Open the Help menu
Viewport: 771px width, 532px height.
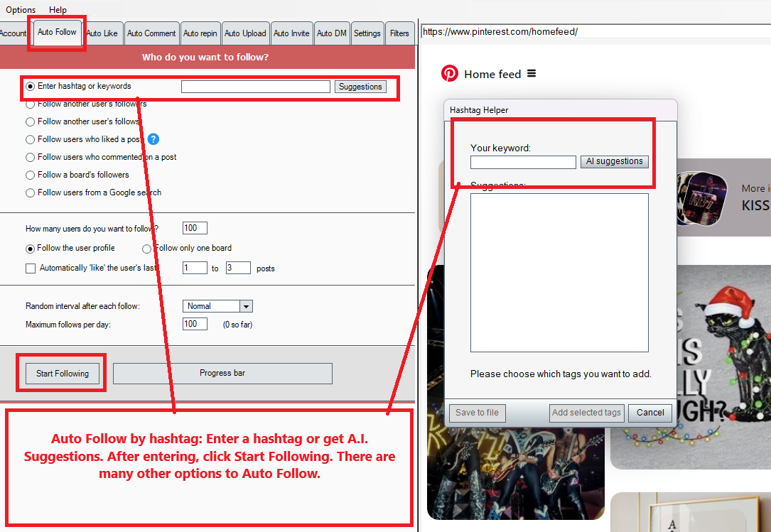[58, 10]
